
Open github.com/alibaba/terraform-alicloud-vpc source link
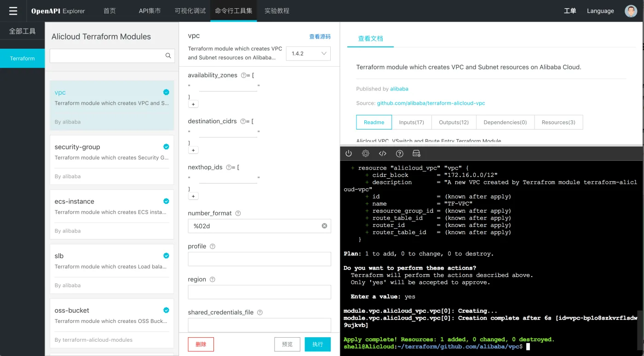[x=431, y=103]
